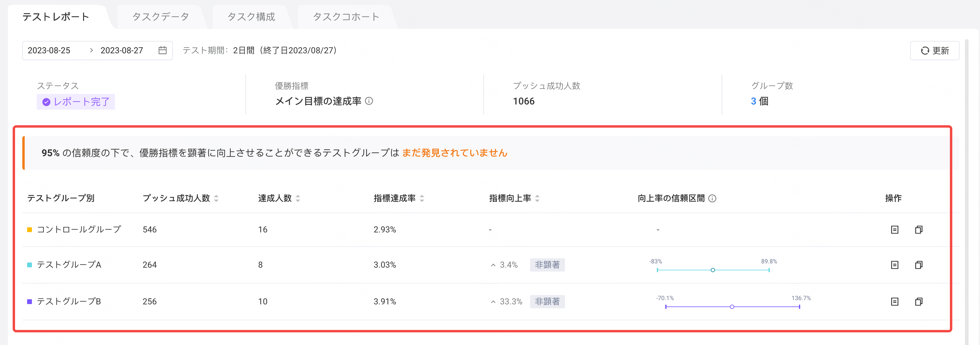Click the -83% lower bound label

[x=655, y=261]
